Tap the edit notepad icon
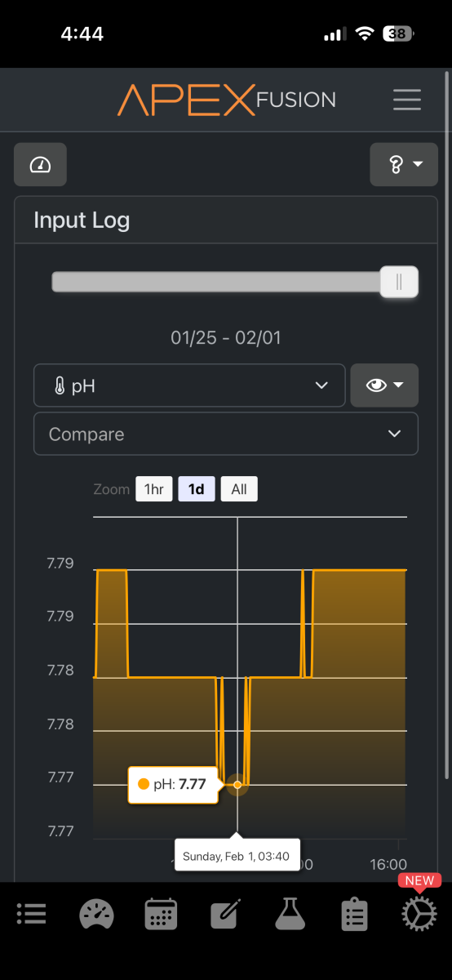452x980 pixels. tap(225, 914)
